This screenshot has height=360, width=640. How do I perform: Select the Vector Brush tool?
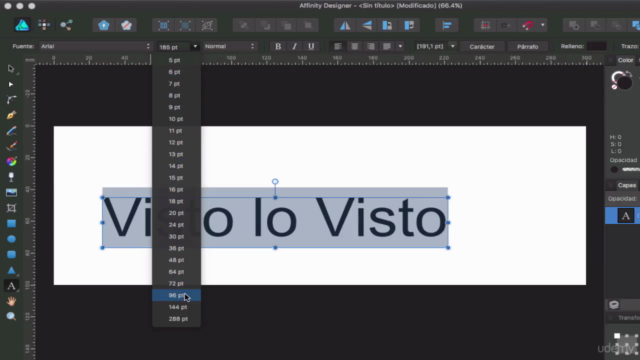11,146
